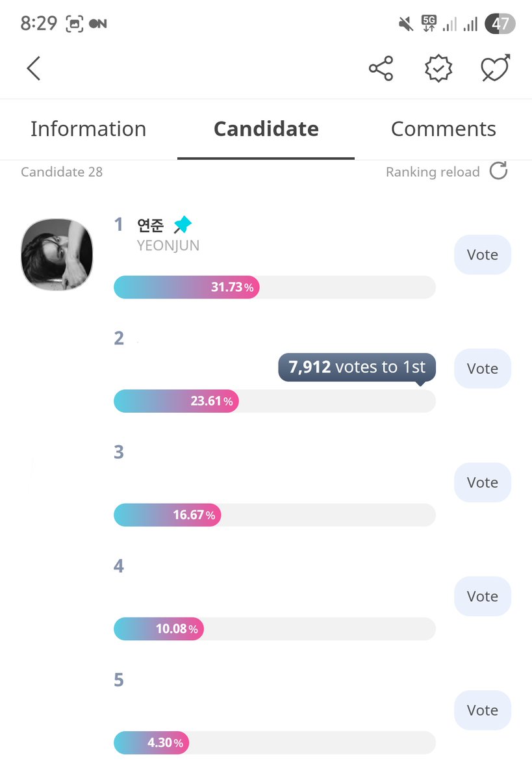
Task: Tap the Ranking reload text
Action: coord(433,172)
